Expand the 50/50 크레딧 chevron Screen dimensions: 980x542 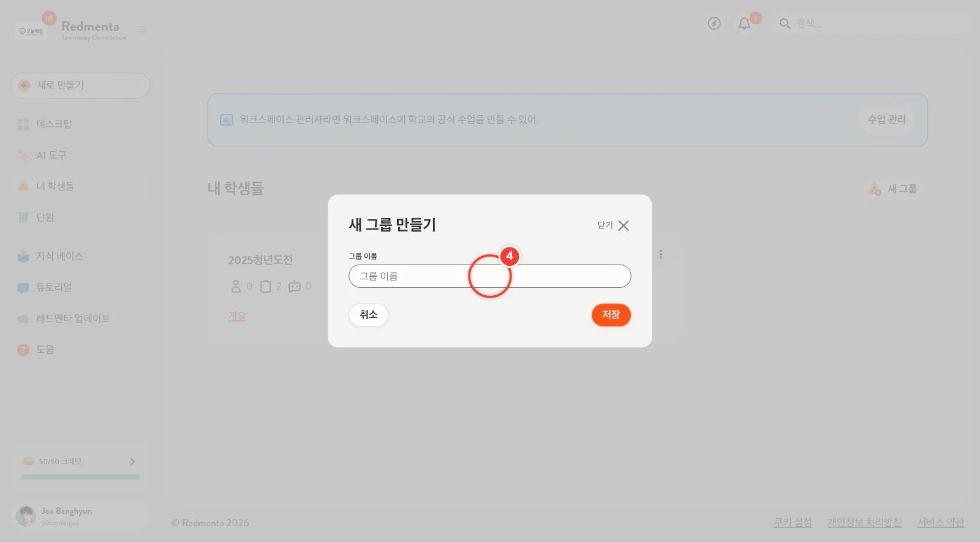[132, 462]
